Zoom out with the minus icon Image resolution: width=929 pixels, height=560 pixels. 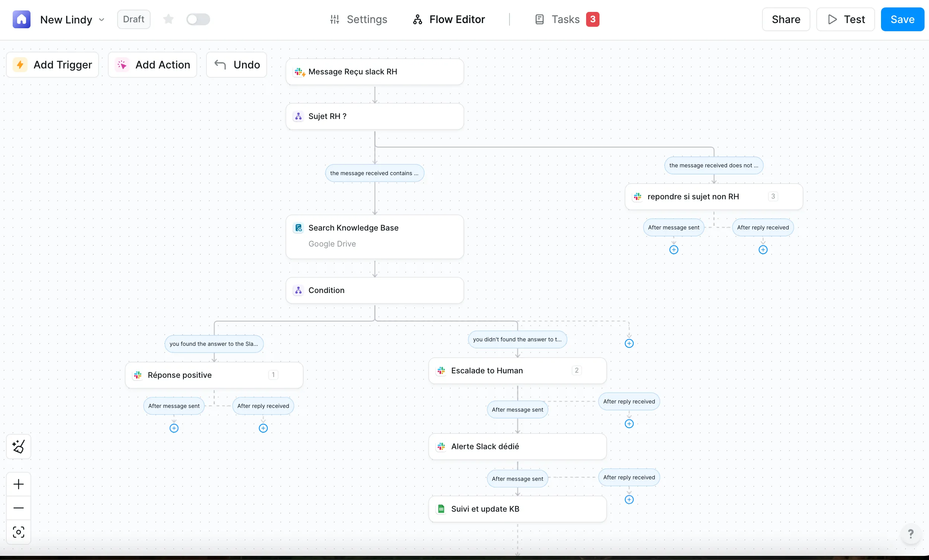tap(19, 507)
